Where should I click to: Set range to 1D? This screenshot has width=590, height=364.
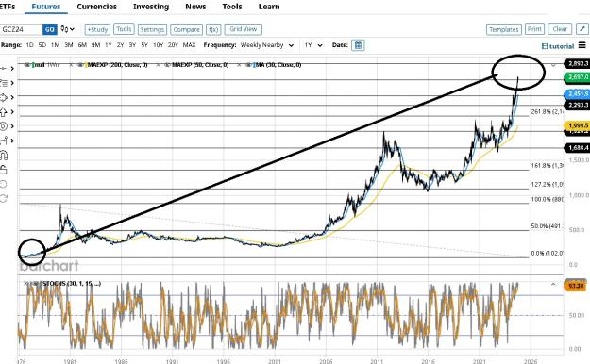pyautogui.click(x=29, y=45)
